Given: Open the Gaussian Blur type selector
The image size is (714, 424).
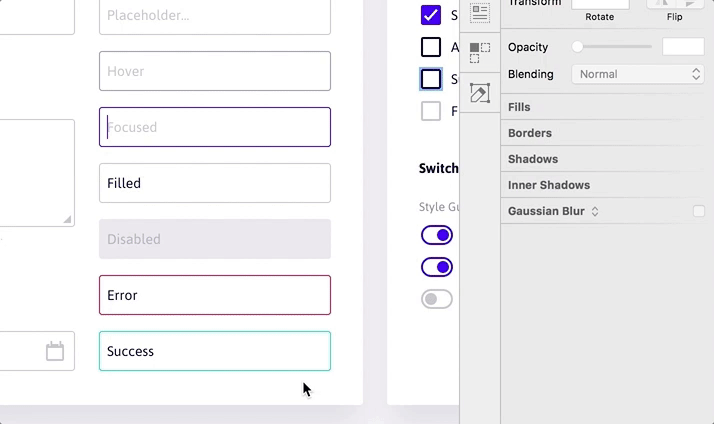Looking at the screenshot, I should tap(595, 211).
